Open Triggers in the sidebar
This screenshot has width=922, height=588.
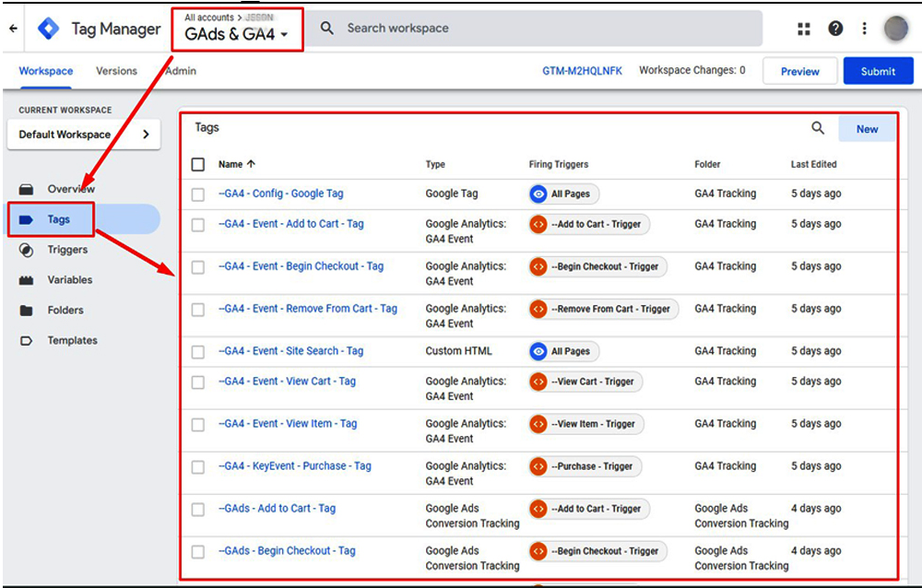click(x=67, y=250)
